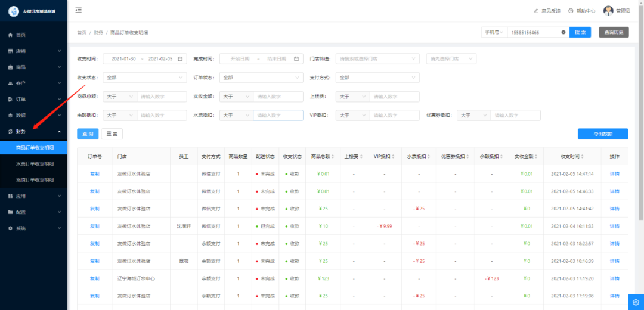Sort table by 上楼费 column
644x310 pixels.
(363, 156)
